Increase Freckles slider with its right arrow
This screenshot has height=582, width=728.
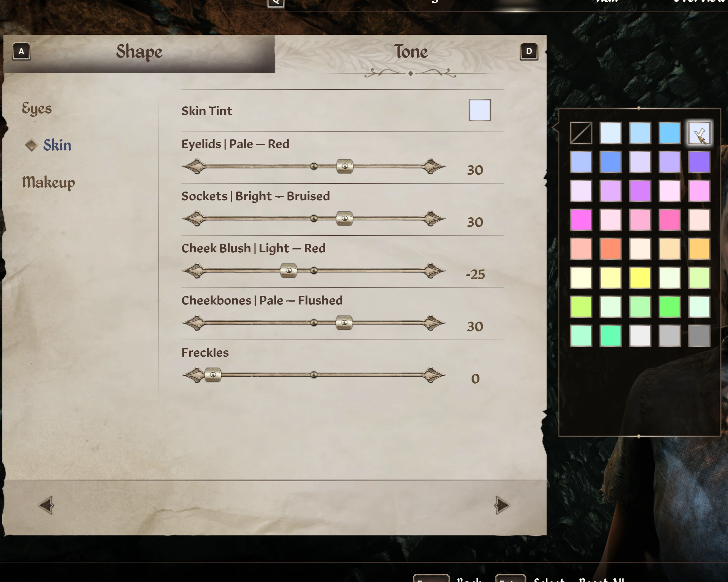pos(434,375)
